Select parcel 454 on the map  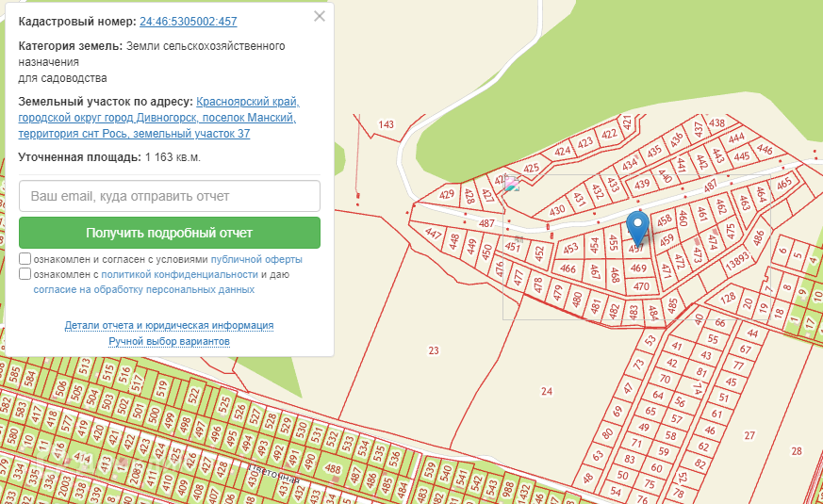tap(594, 246)
